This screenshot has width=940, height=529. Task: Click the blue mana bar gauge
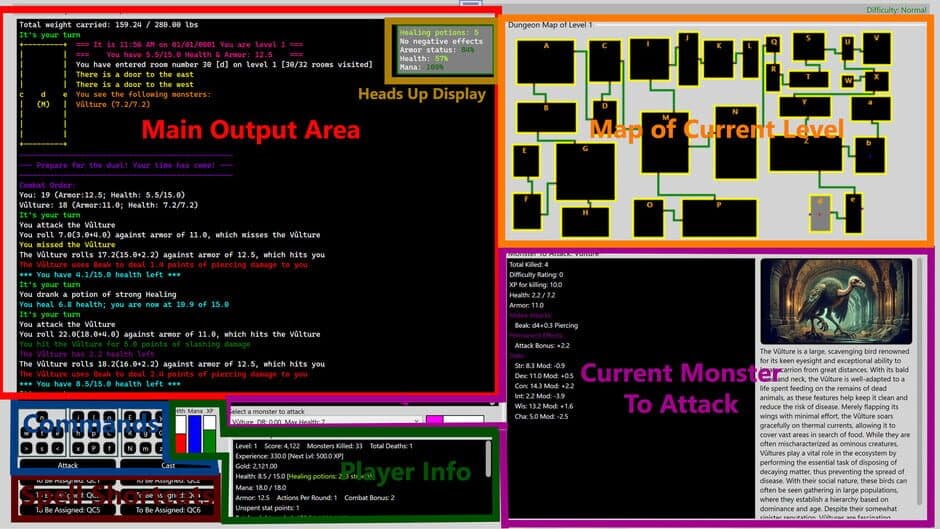pyautogui.click(x=195, y=435)
